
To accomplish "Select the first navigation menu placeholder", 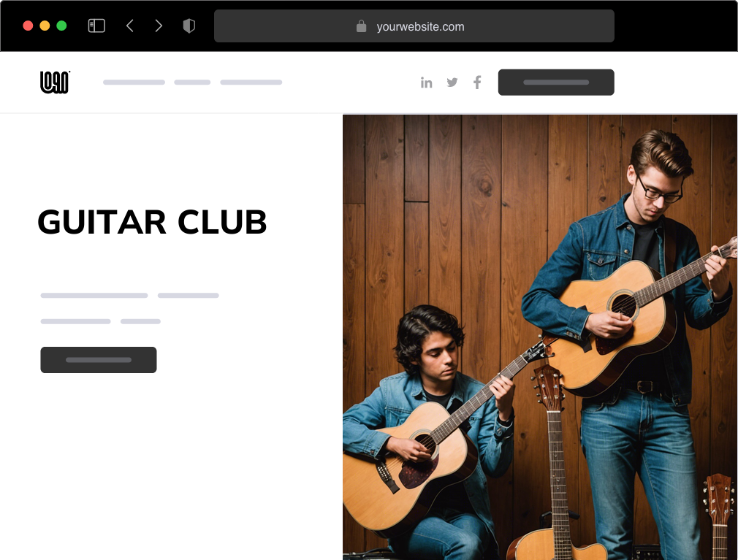I will pos(134,83).
